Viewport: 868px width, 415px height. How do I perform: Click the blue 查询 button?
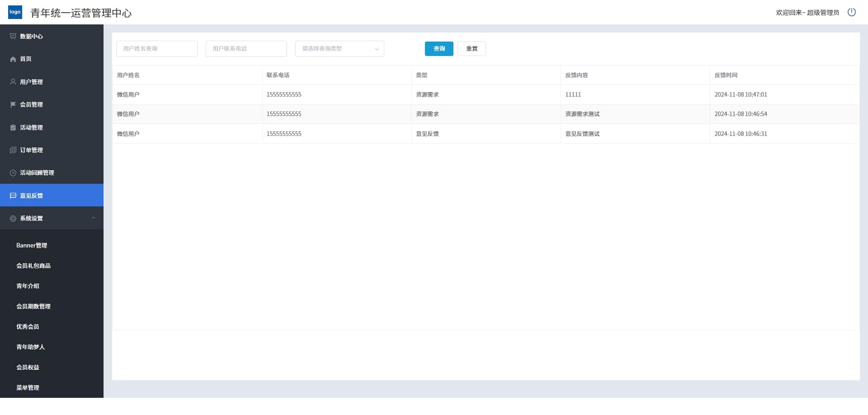(x=439, y=49)
